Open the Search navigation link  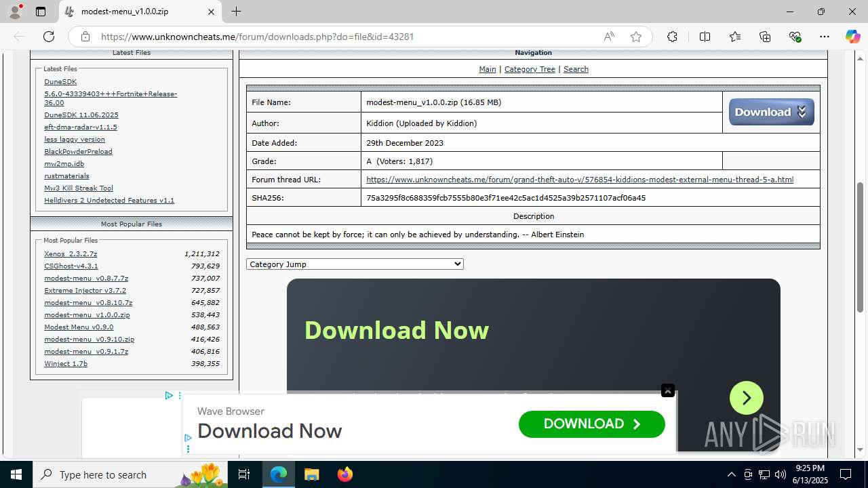point(576,69)
